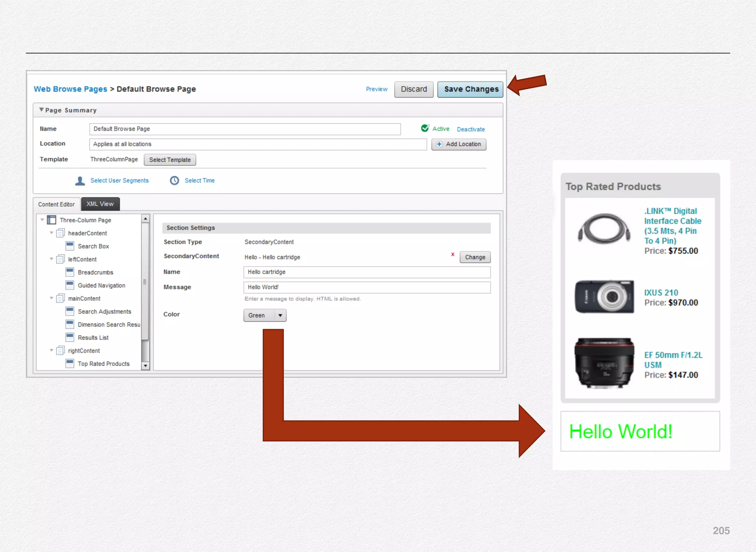This screenshot has height=552, width=756.
Task: Switch to the Content Editor tab
Action: pyautogui.click(x=56, y=204)
